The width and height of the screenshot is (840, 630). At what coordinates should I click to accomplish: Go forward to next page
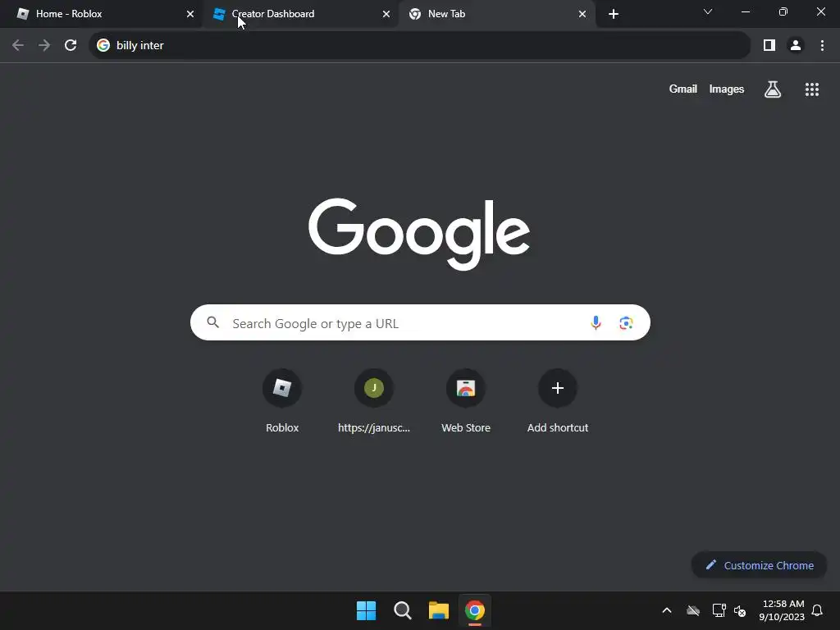click(x=44, y=45)
